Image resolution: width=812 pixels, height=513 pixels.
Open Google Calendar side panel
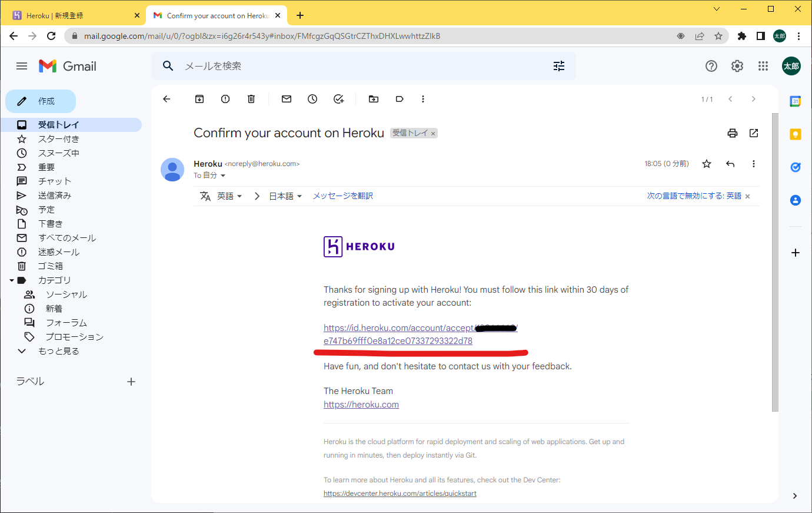(x=796, y=101)
